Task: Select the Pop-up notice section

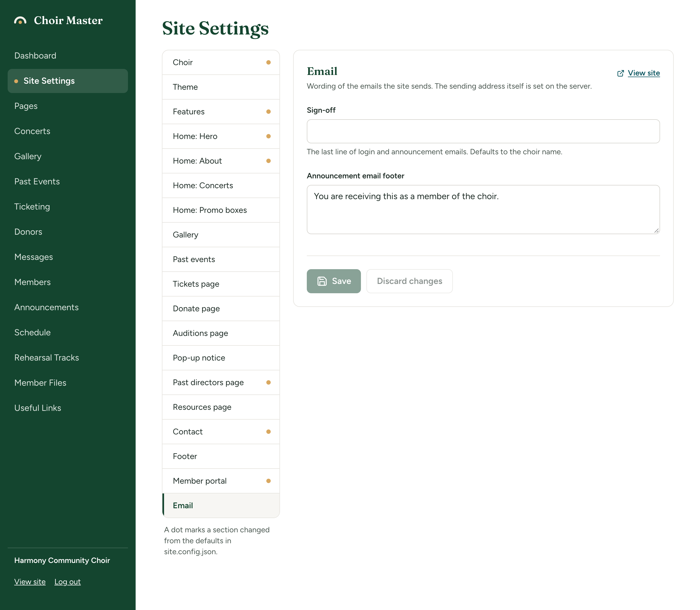Action: point(221,358)
